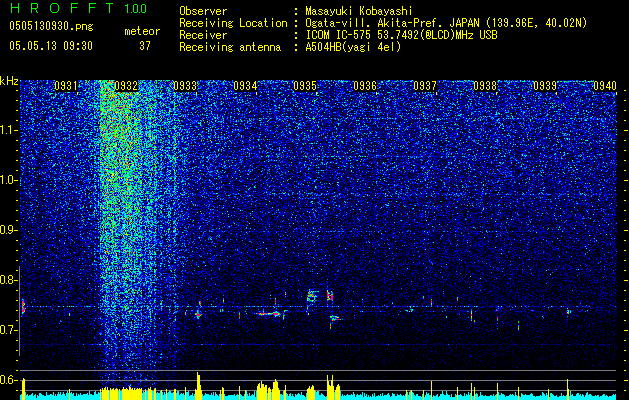The width and height of the screenshot is (629, 400).
Task: Click the meteor count label
Action: (x=142, y=31)
